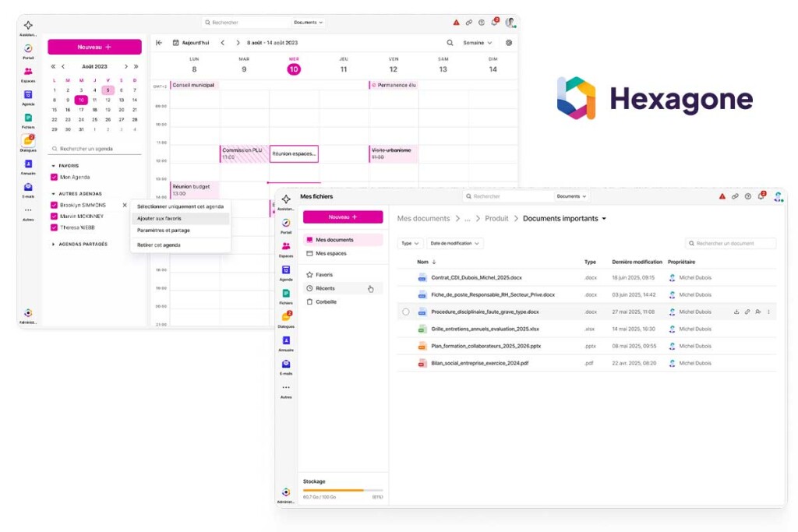The height and width of the screenshot is (532, 798).
Task: Collapse AUTRES AGENDAS section
Action: [x=54, y=194]
